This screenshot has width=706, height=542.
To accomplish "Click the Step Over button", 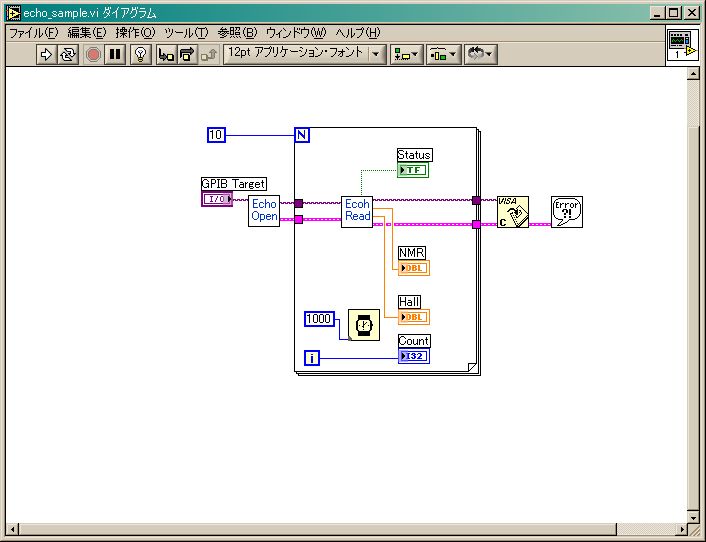I will pyautogui.click(x=187, y=54).
